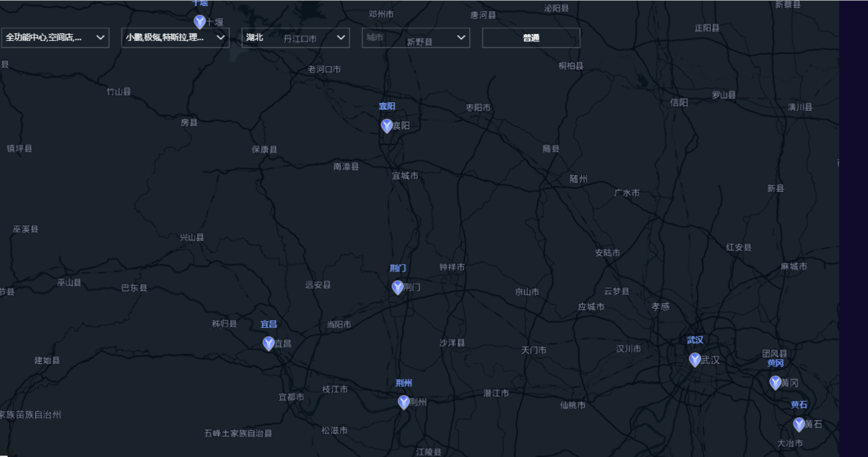This screenshot has width=868, height=457.
Task: Click the 秭归县 label on map
Action: (x=225, y=324)
